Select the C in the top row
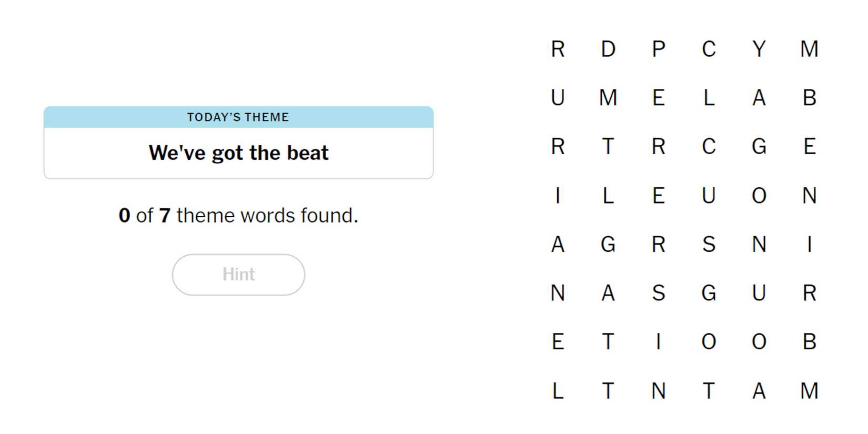This screenshot has width=868, height=434. coord(709,49)
